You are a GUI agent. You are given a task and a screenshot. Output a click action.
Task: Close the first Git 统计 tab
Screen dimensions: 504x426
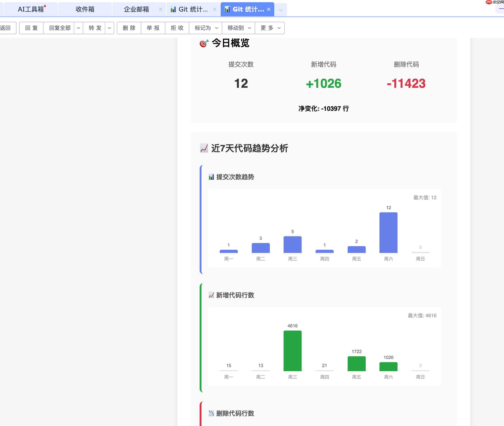pyautogui.click(x=215, y=9)
